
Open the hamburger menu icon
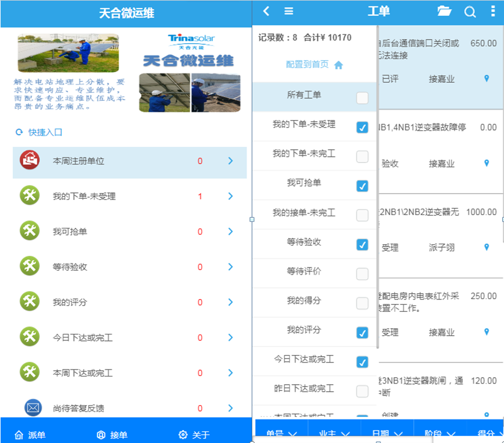coord(288,11)
